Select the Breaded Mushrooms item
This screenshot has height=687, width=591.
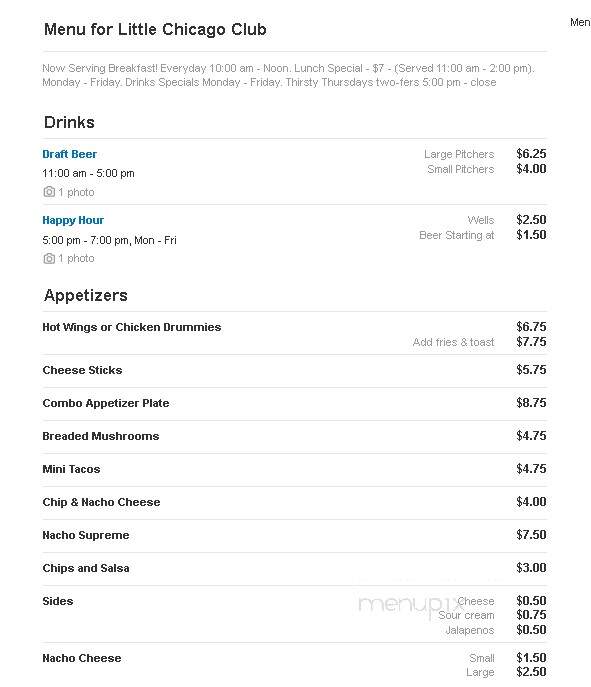pos(100,436)
